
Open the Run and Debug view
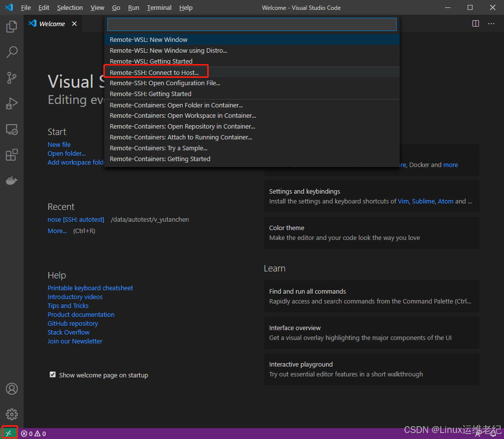pos(12,103)
